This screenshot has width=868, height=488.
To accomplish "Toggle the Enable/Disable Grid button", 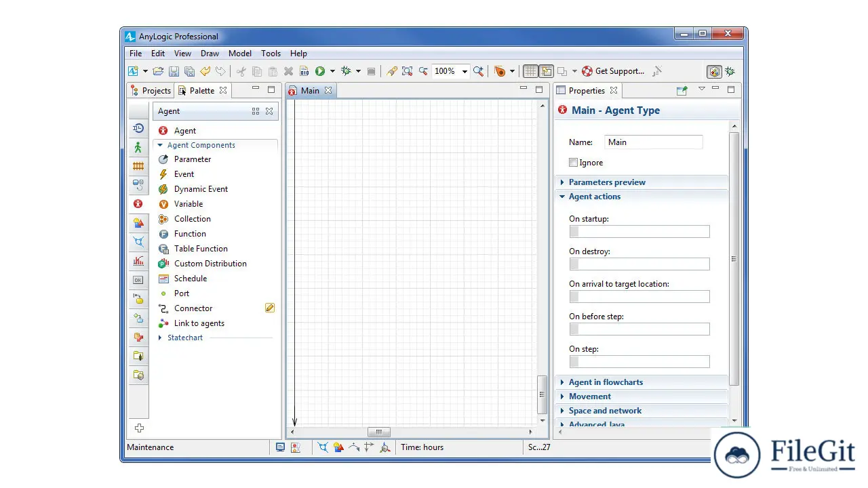I will point(530,71).
